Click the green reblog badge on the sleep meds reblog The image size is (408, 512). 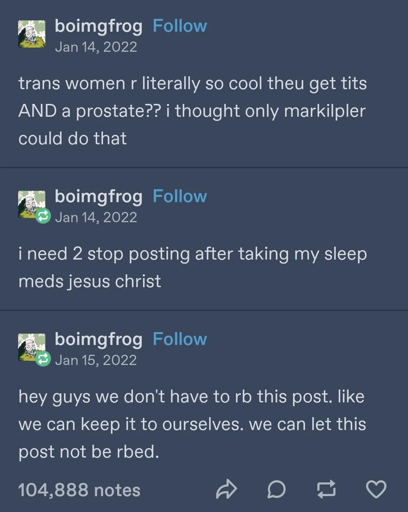(x=43, y=216)
